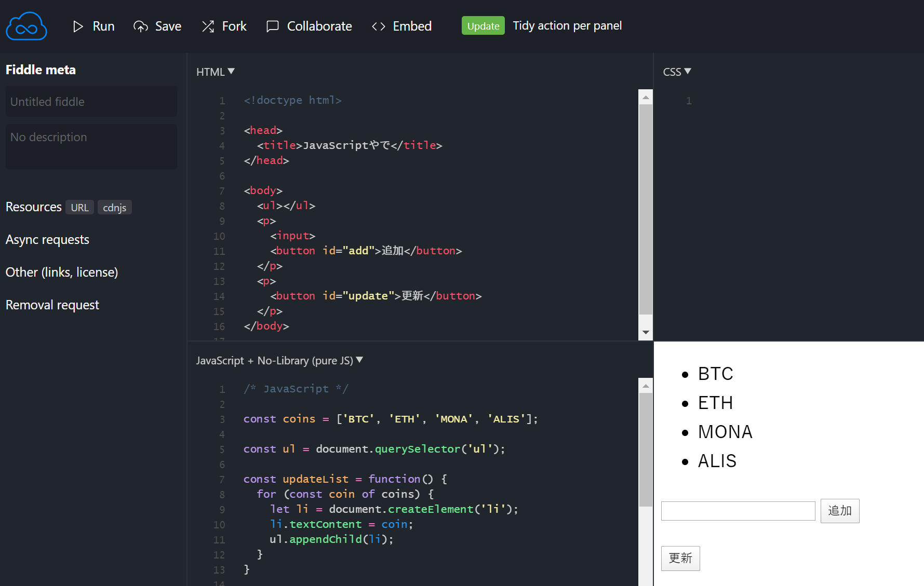Click the HTML panel scrollbar thumb
924x586 pixels.
click(x=646, y=210)
